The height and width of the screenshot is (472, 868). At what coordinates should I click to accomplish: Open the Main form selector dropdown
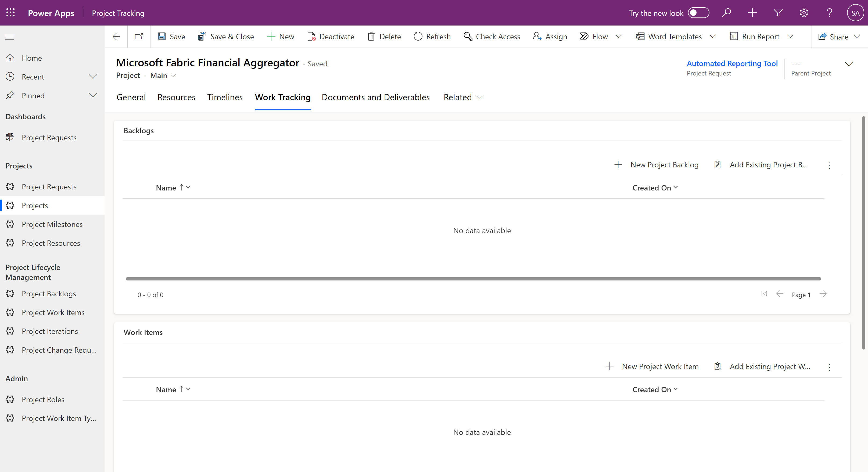163,75
